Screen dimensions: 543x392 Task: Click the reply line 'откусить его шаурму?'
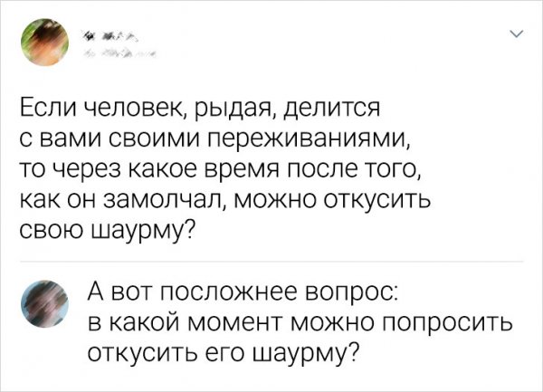[222, 352]
